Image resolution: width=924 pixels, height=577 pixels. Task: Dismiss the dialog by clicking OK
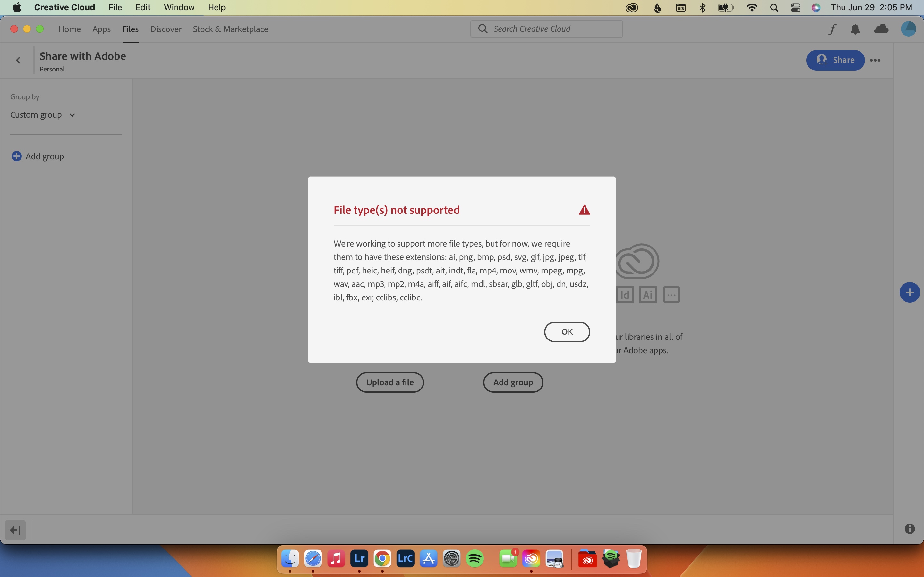click(x=567, y=332)
